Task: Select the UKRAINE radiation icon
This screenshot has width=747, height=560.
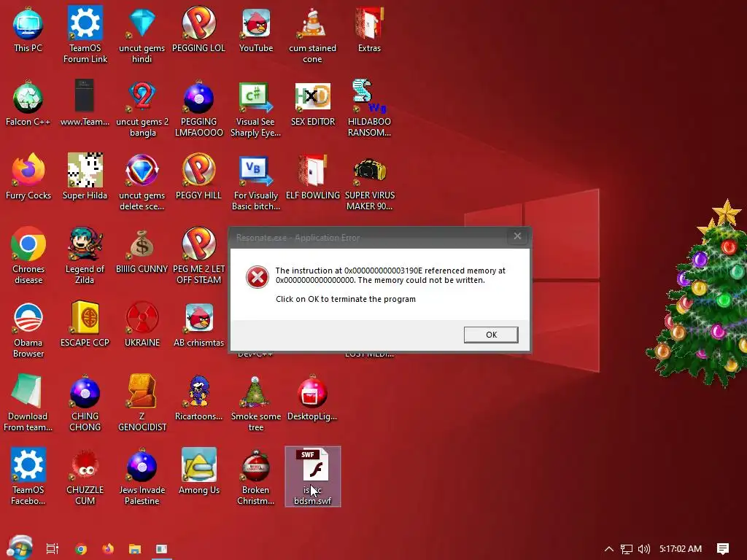Action: (142, 324)
